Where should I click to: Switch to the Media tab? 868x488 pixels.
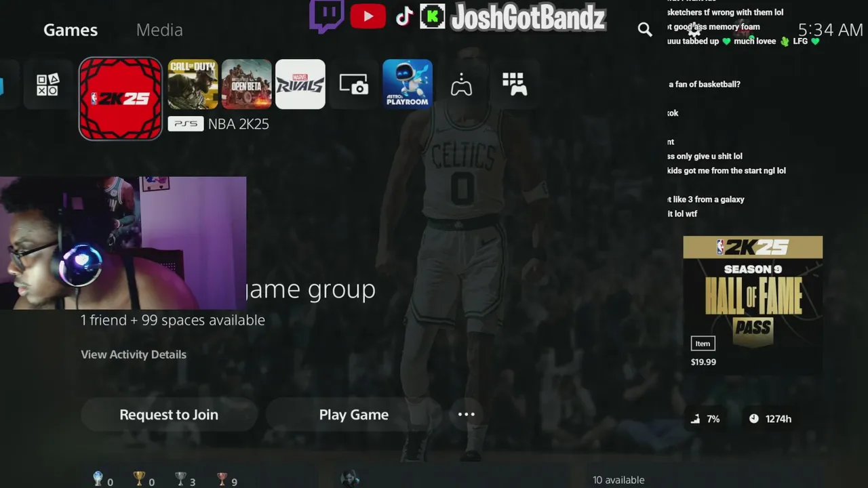coord(159,30)
